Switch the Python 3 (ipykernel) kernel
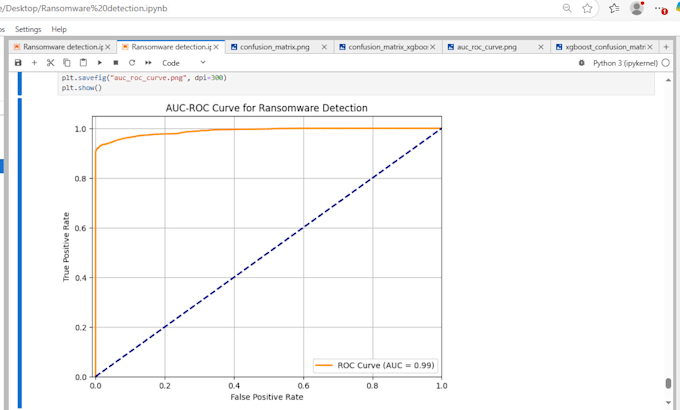 coord(625,63)
